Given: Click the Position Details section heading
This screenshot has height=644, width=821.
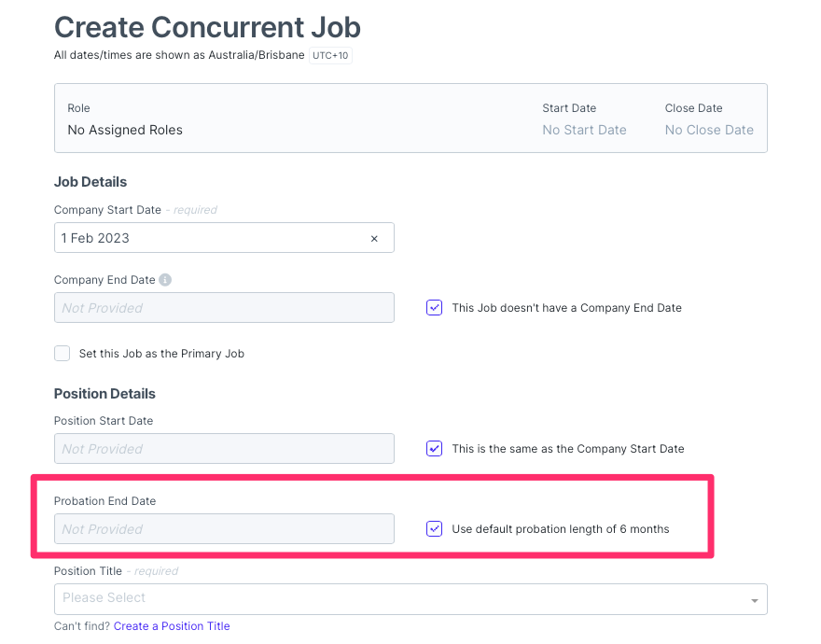Looking at the screenshot, I should (x=104, y=394).
